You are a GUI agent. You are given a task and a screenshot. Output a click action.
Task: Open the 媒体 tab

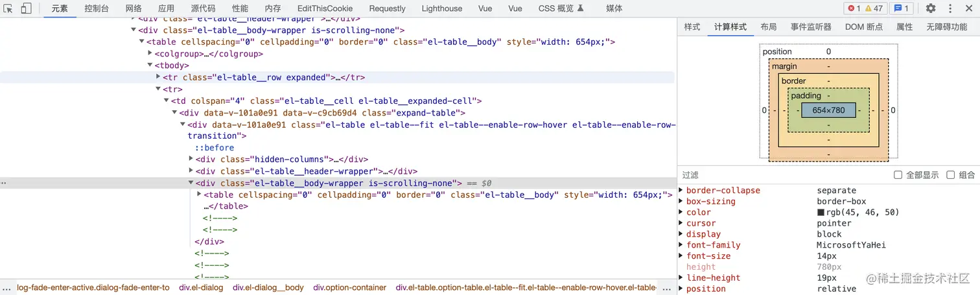[614, 8]
